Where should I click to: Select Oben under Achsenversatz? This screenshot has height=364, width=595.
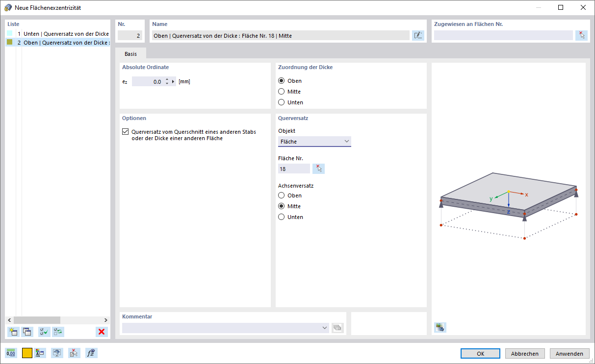click(x=282, y=195)
